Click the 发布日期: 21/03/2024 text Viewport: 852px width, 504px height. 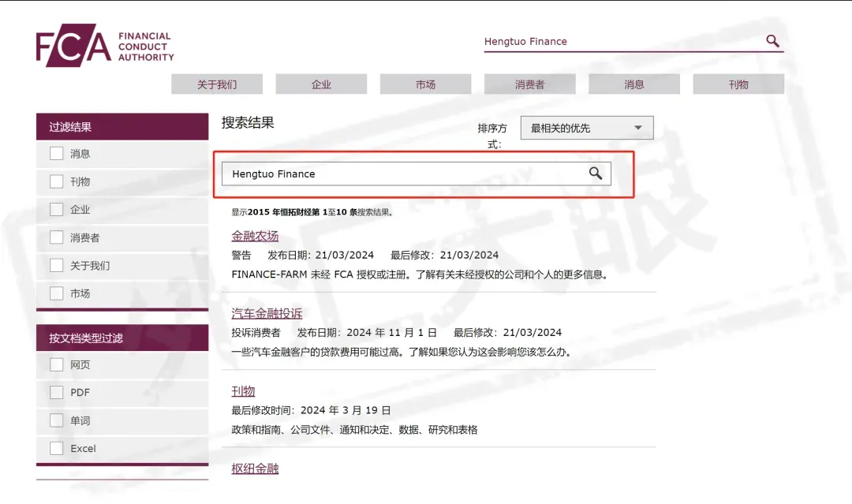click(320, 255)
